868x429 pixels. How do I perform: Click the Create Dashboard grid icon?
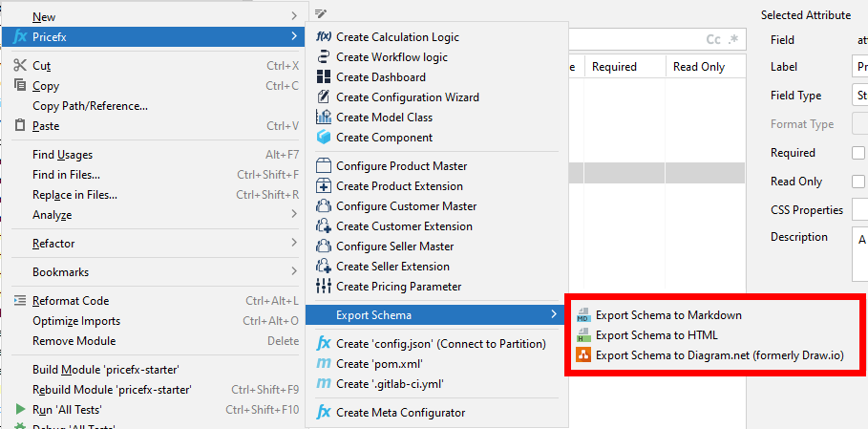[x=323, y=77]
